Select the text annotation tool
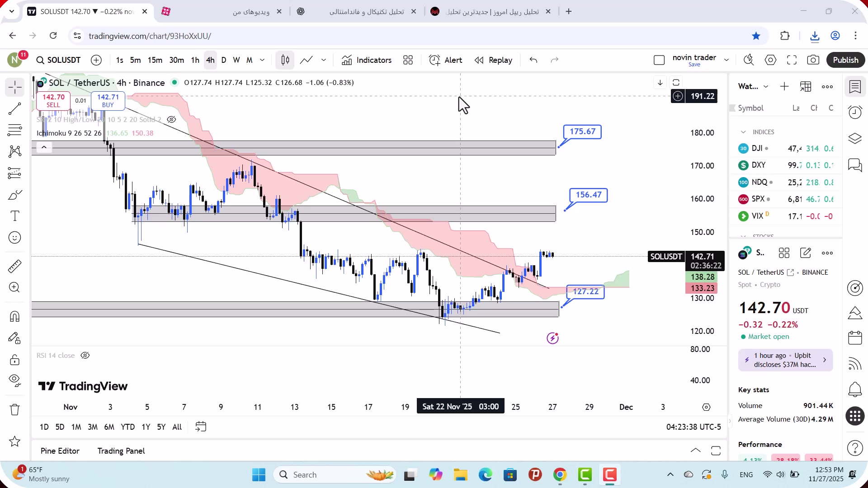 pos(15,216)
